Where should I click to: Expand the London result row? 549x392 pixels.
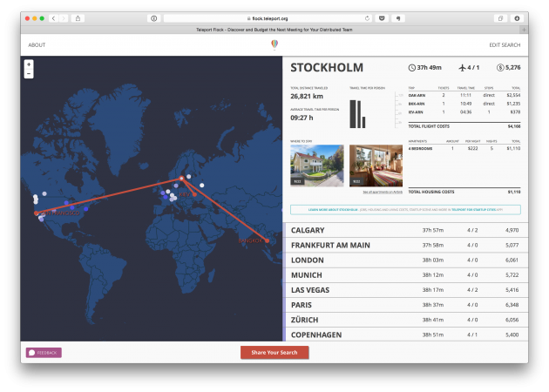405,260
